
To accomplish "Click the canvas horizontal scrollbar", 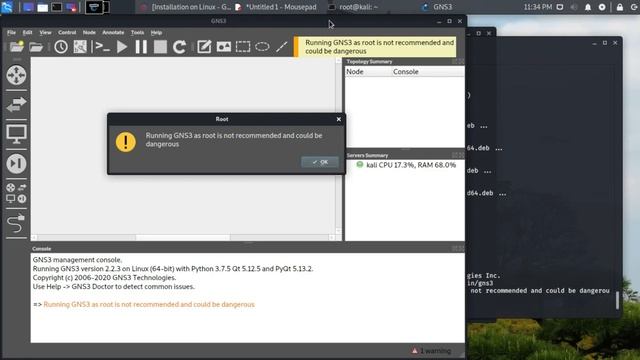I will [x=183, y=237].
